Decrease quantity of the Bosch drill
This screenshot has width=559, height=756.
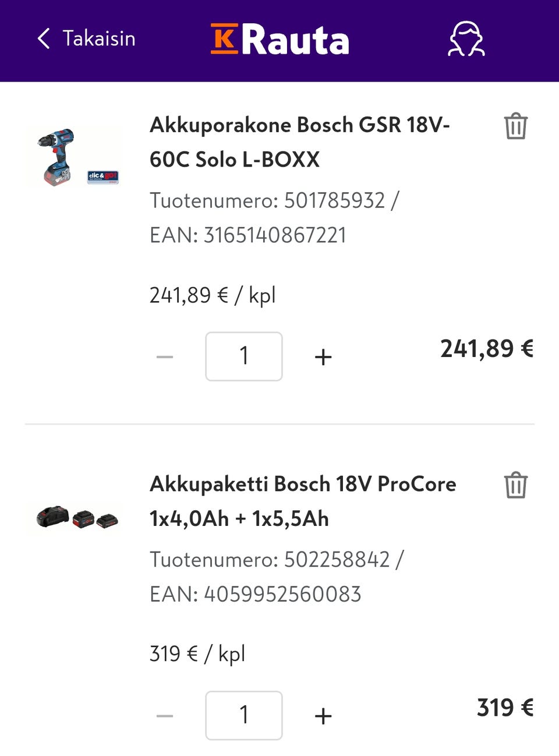click(165, 356)
